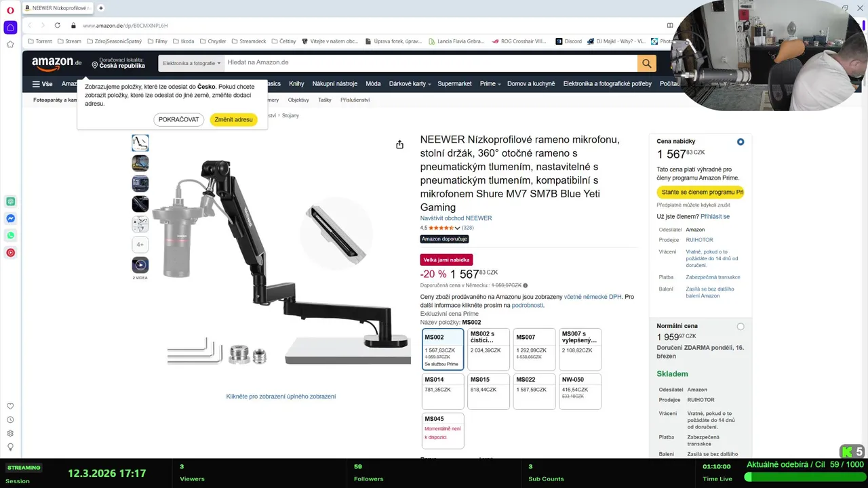
Task: Choose the NW-050 variant tile
Action: pos(580,392)
